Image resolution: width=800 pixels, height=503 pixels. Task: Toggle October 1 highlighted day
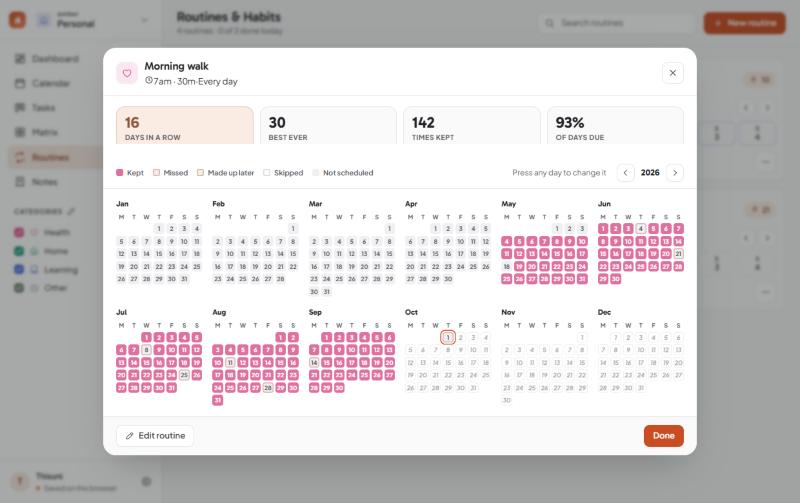pyautogui.click(x=448, y=337)
